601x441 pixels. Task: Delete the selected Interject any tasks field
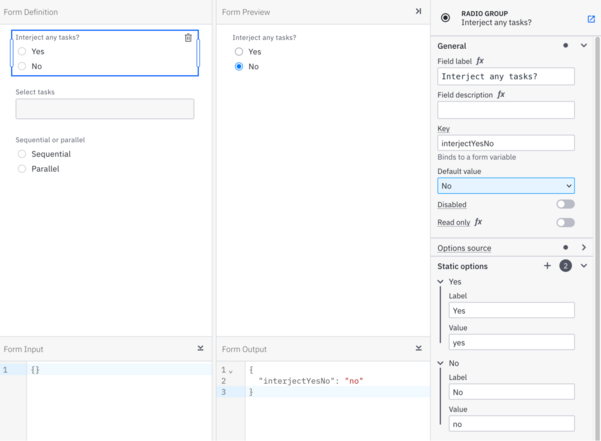point(188,38)
